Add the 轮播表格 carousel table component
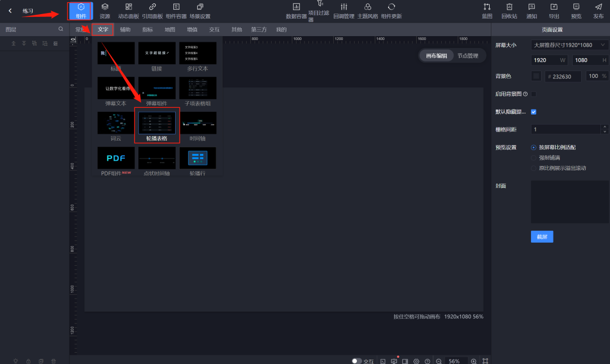 157,126
